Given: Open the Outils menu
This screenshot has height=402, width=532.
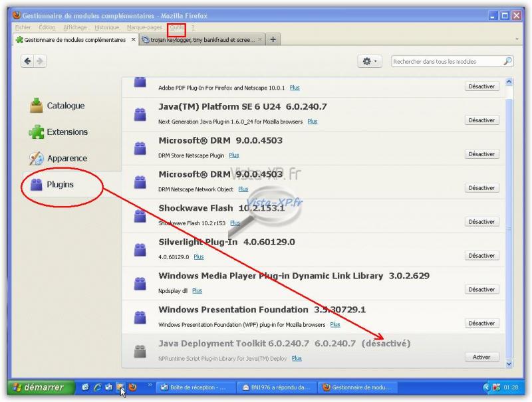Looking at the screenshot, I should (176, 27).
